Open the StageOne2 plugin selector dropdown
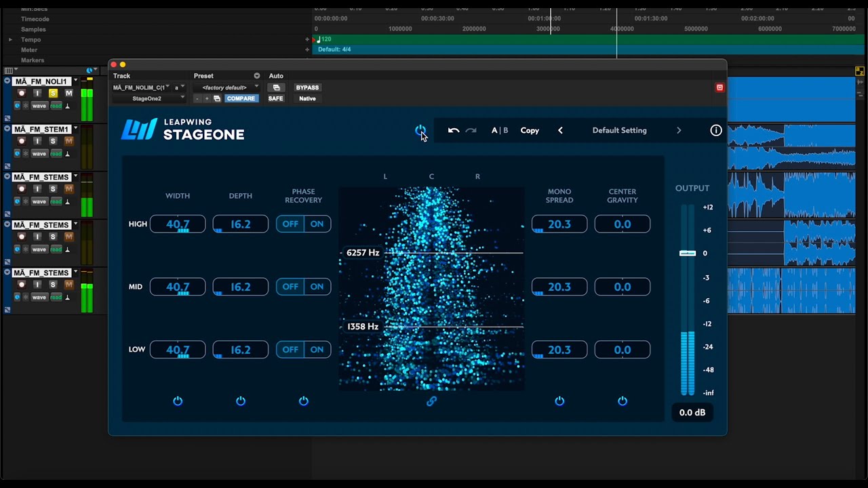868x488 pixels. (149, 98)
